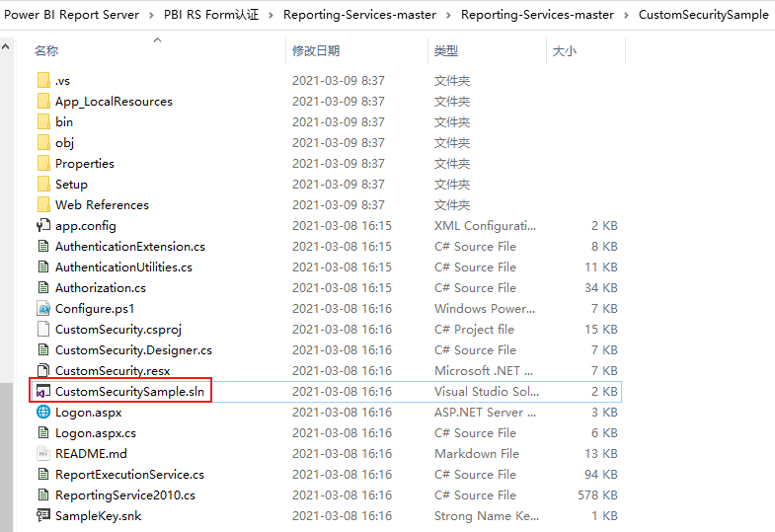
Task: Sort by 大小 column header
Action: pyautogui.click(x=565, y=51)
